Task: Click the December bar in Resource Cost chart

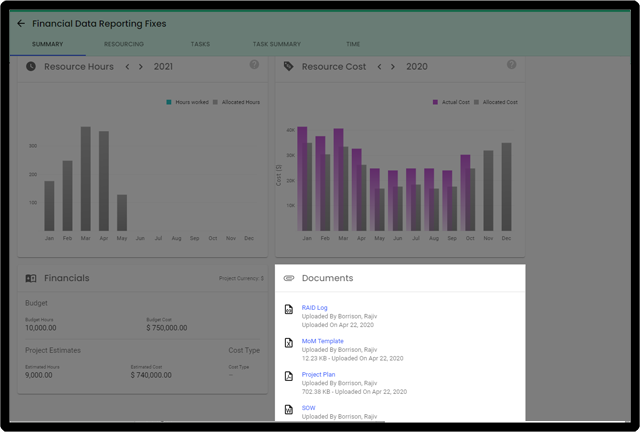Action: click(x=507, y=187)
